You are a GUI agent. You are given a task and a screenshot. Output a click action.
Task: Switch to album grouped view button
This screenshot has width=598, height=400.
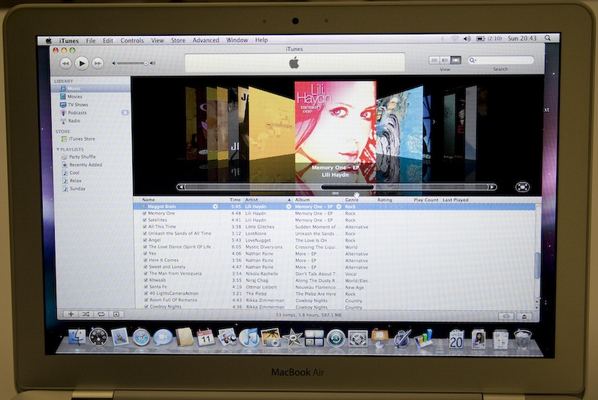click(445, 60)
